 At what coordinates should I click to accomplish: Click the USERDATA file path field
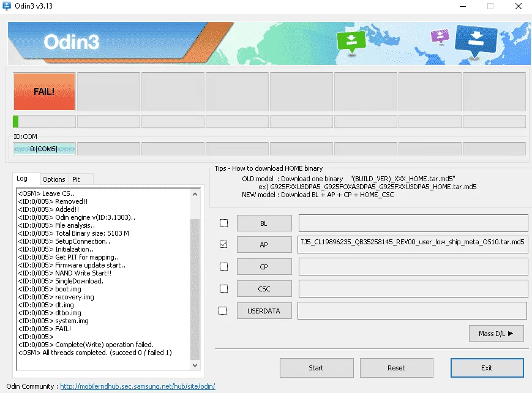(412, 311)
